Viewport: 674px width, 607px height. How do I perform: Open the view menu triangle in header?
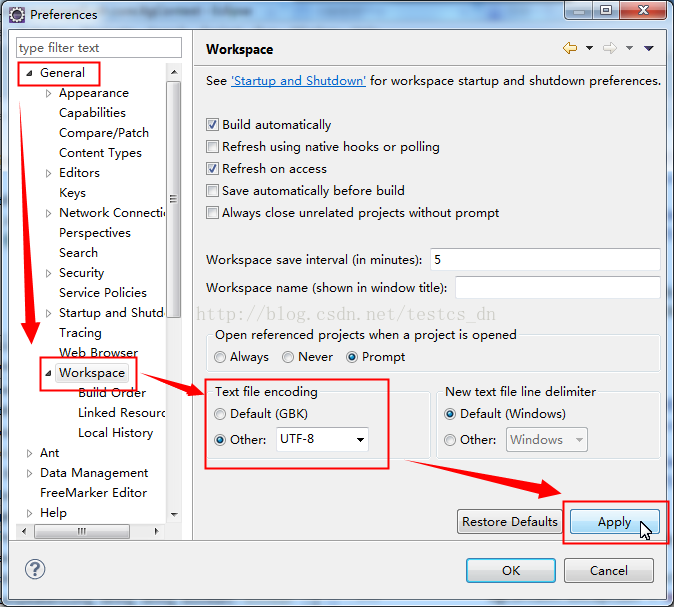pos(649,48)
